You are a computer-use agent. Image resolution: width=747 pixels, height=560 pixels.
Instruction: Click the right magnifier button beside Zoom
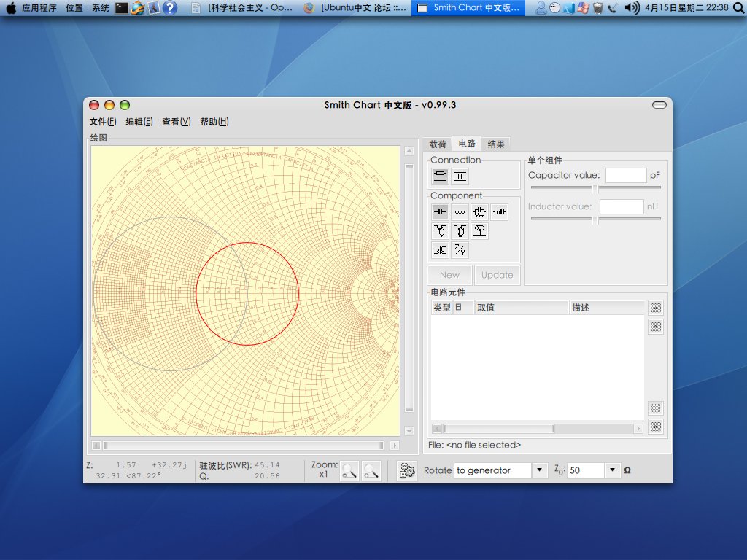coord(371,471)
